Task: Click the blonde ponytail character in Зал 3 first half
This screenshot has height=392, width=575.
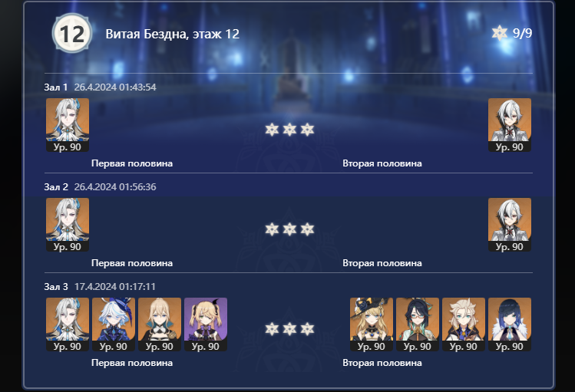Action: click(160, 324)
